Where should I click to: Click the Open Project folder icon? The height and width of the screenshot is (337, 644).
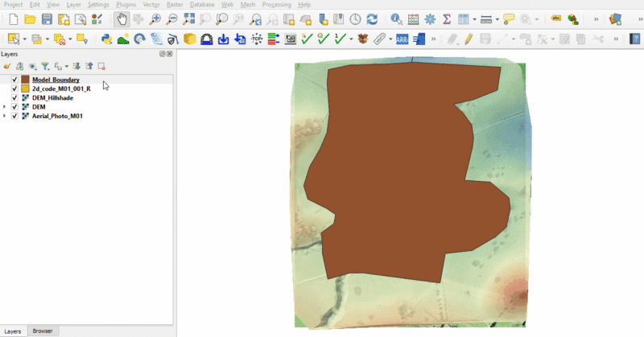point(30,18)
